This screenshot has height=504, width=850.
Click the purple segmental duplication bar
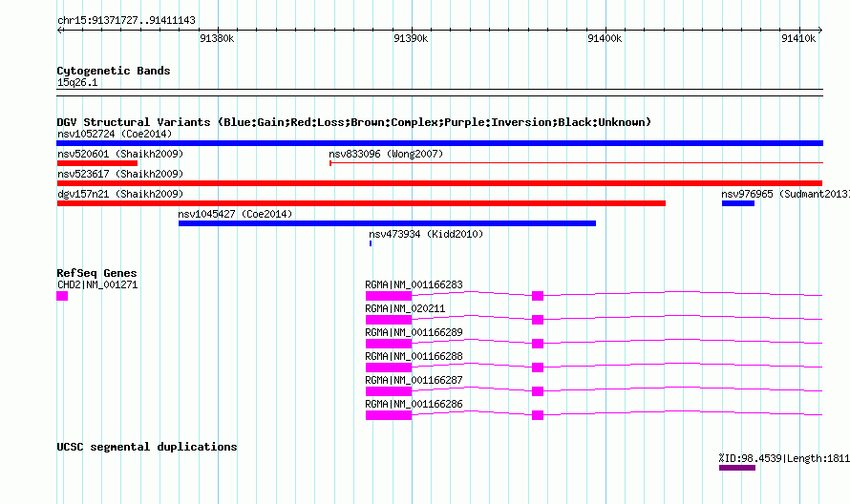[737, 468]
